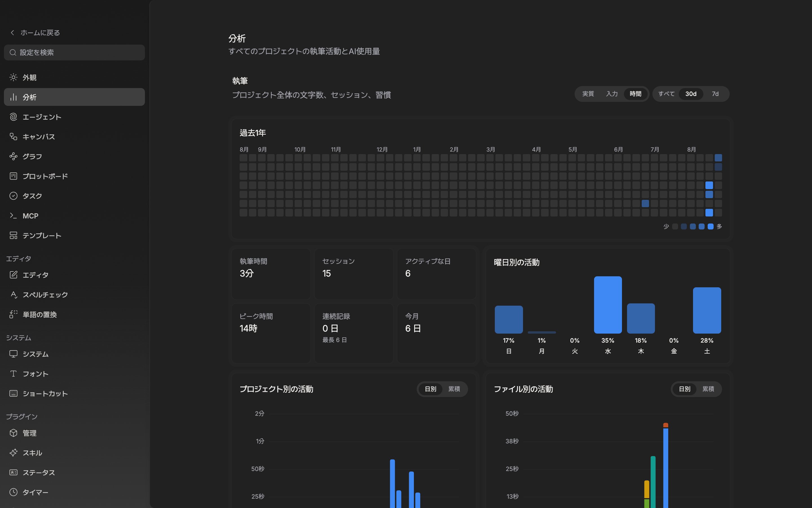Screen dimensions: 812x508
Task: Click the board icon for プロットボード
Action: (x=14, y=176)
